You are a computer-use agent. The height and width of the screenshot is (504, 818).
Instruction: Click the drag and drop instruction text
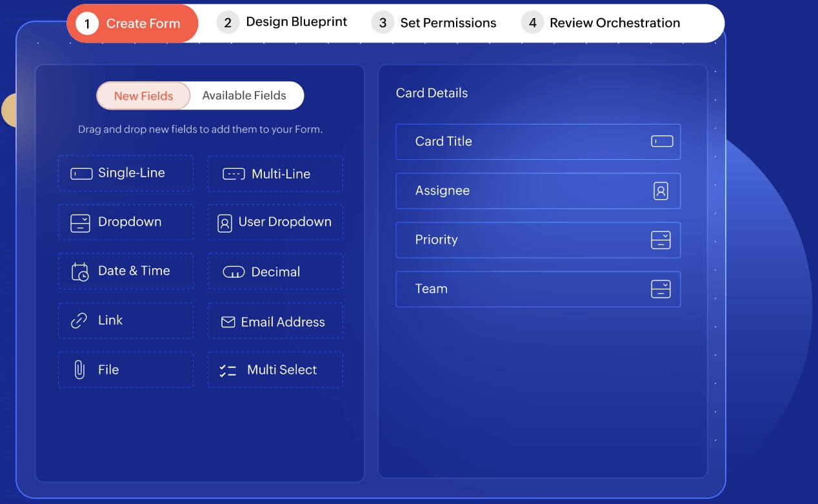(x=200, y=130)
